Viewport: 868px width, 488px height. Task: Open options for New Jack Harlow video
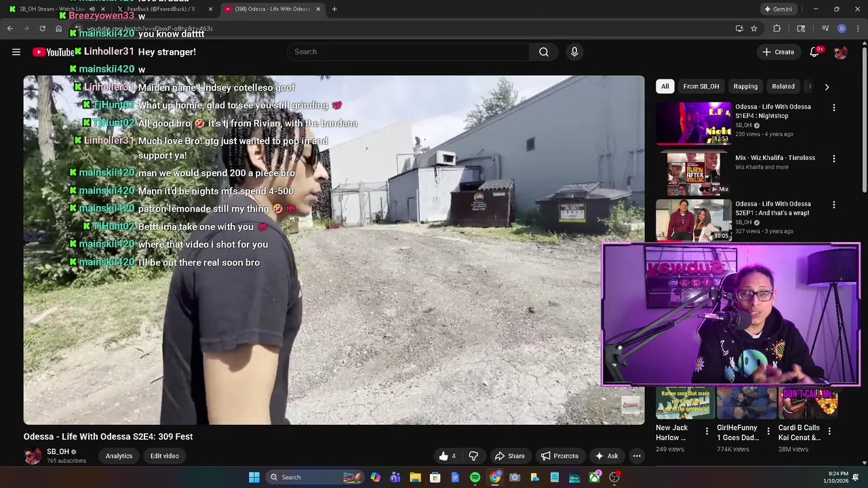[707, 431]
